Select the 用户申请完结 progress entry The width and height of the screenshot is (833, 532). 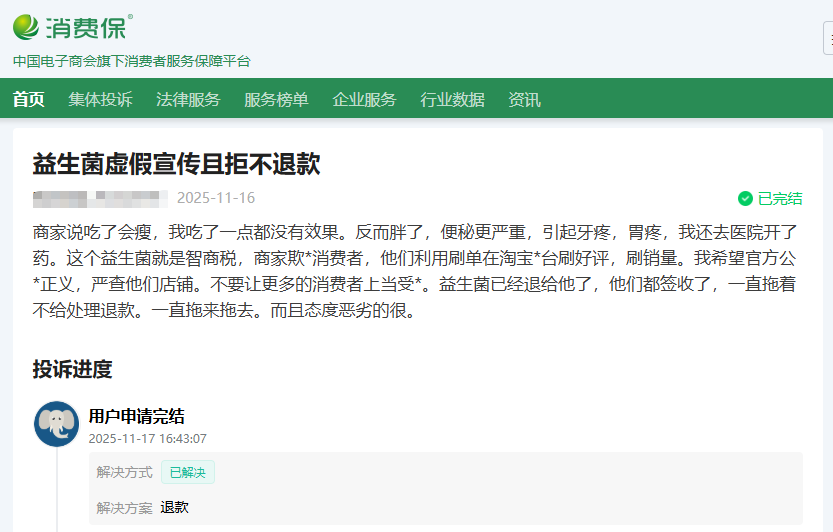tap(136, 417)
